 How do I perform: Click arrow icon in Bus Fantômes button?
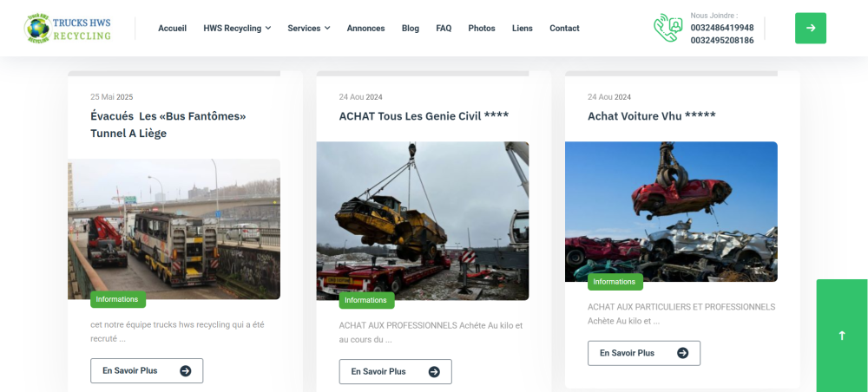pyautogui.click(x=186, y=371)
